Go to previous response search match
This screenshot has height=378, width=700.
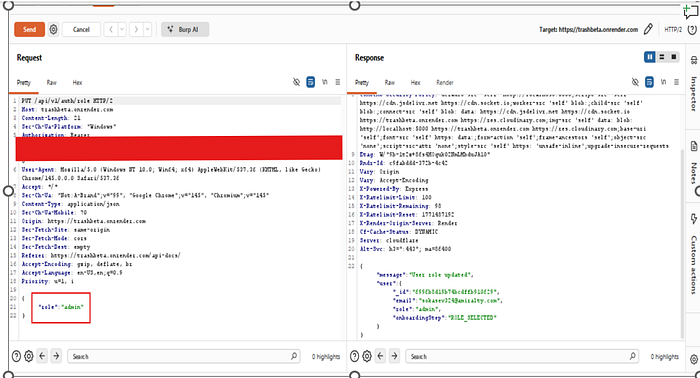pos(380,356)
